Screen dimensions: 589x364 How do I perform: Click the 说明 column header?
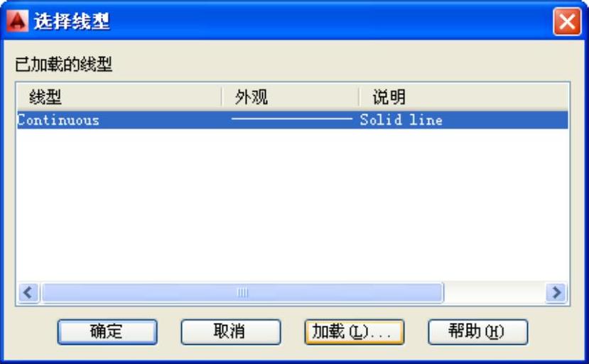point(463,96)
